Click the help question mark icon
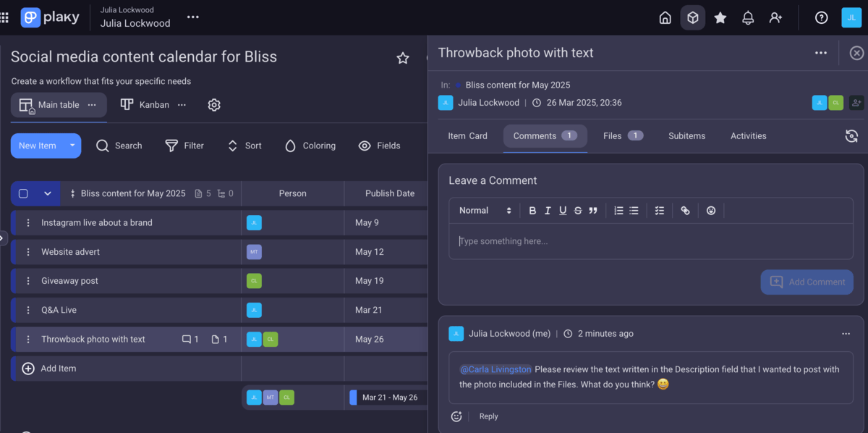 pos(821,18)
